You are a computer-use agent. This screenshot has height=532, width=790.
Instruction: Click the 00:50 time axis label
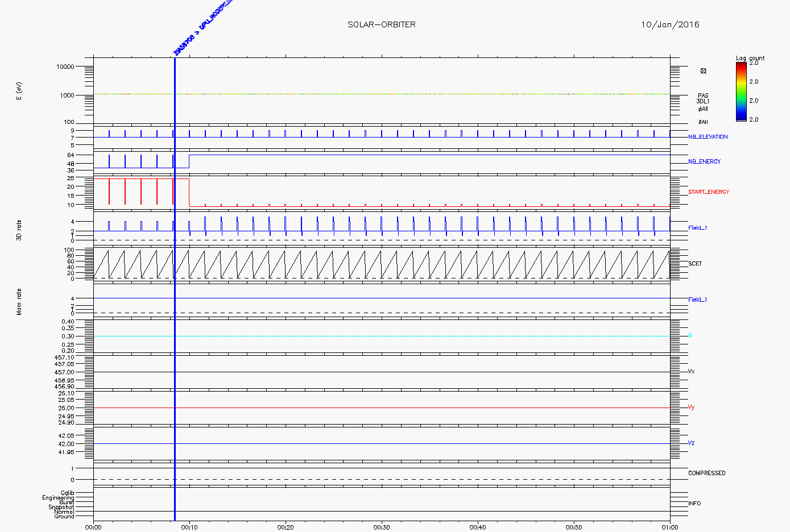coord(574,527)
